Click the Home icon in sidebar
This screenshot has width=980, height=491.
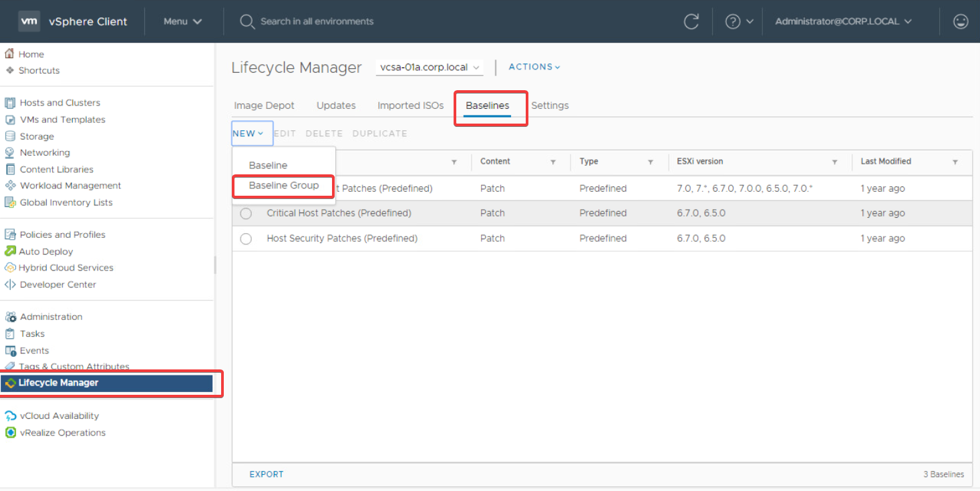(x=9, y=54)
